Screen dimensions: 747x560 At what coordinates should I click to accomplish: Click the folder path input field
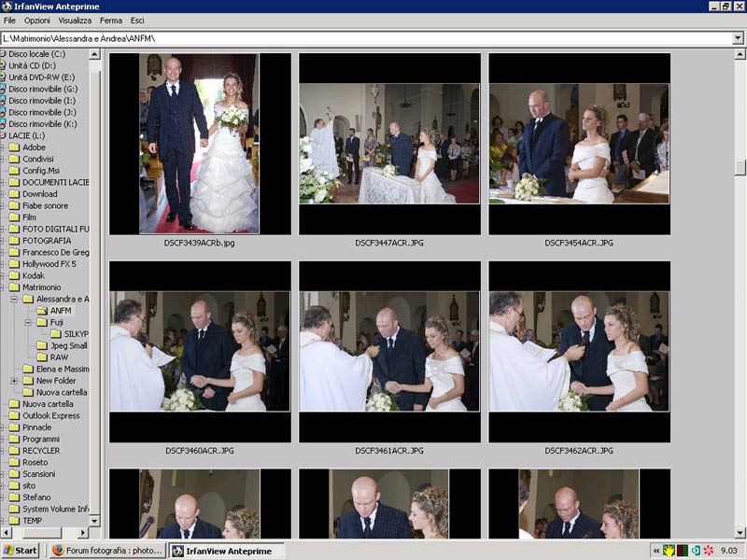367,38
